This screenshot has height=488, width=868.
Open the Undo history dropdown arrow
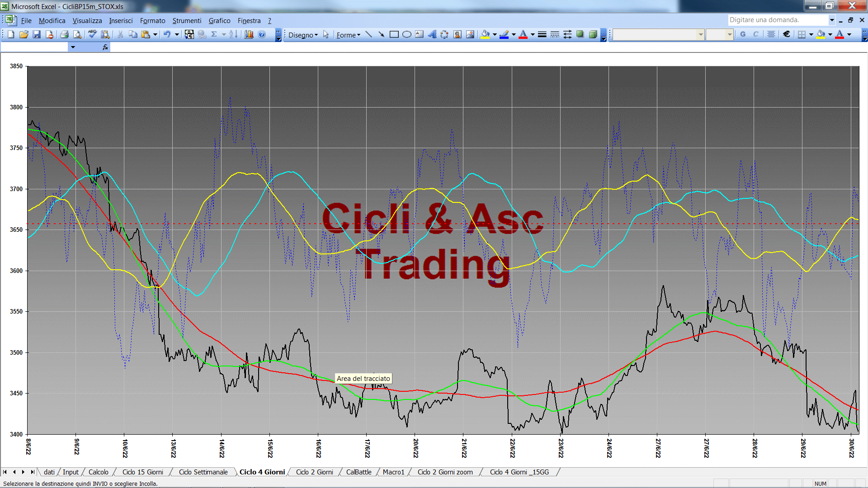click(x=177, y=34)
